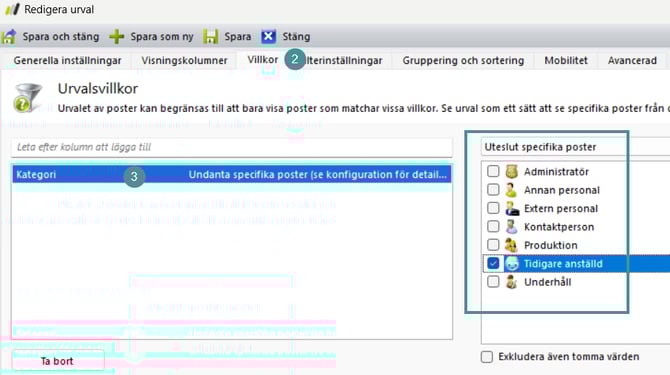The width and height of the screenshot is (670, 375).
Task: Open Gruppering och sortering tab
Action: [463, 60]
